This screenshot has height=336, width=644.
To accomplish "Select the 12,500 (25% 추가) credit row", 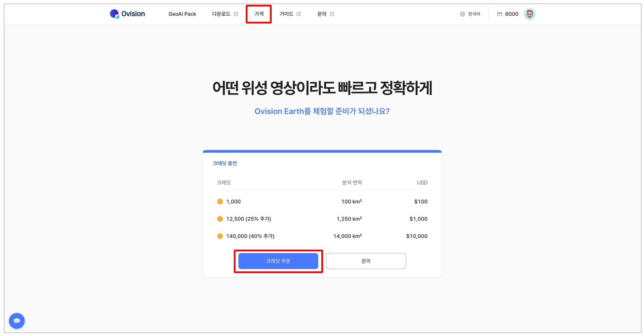I will [x=248, y=219].
